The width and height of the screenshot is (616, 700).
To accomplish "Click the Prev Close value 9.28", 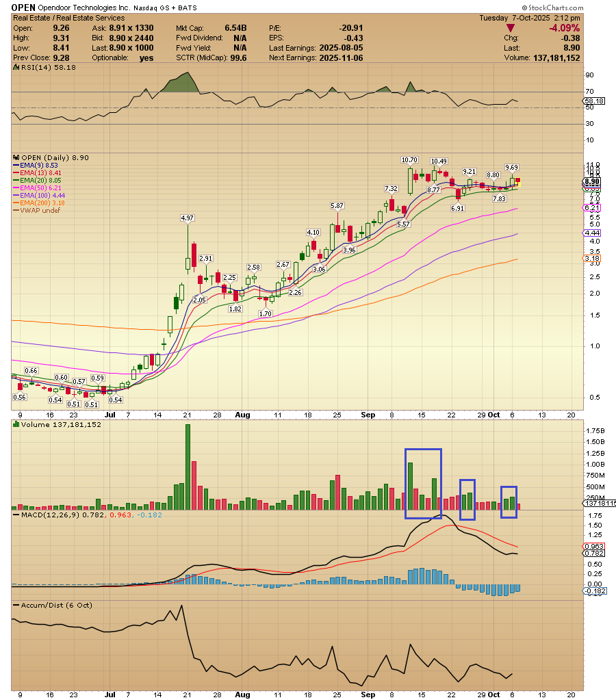I will (x=61, y=58).
